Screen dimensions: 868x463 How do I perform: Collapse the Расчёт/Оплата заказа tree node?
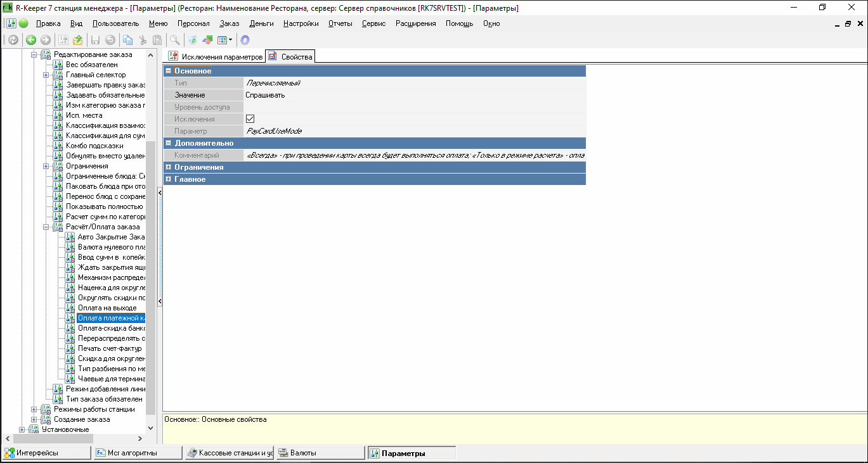pyautogui.click(x=46, y=227)
